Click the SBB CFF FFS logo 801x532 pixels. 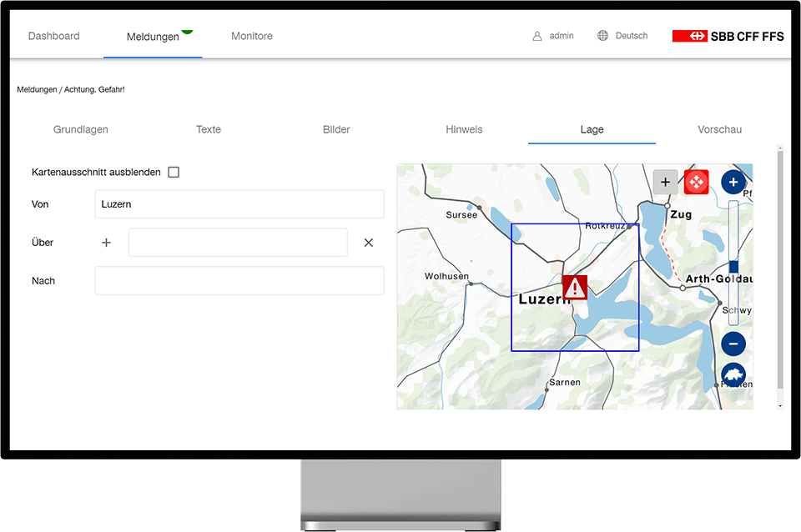(x=728, y=36)
